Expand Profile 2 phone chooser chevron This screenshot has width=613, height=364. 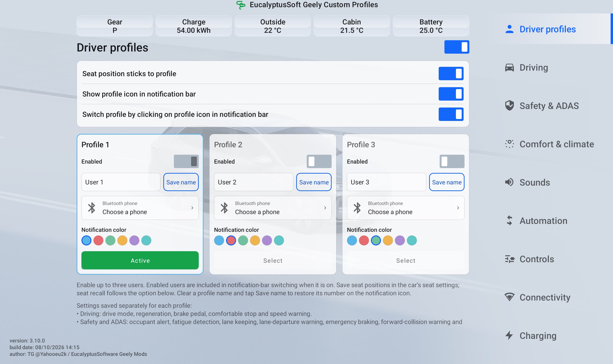point(325,208)
